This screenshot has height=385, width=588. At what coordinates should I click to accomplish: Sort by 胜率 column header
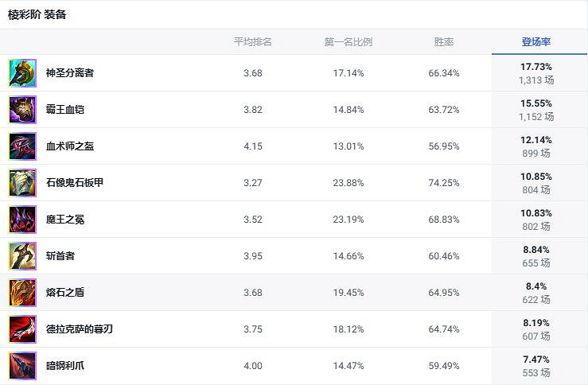coord(443,42)
